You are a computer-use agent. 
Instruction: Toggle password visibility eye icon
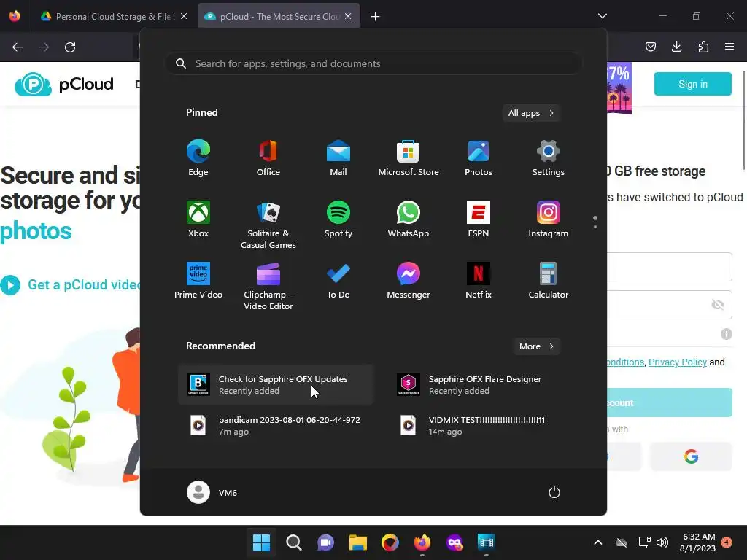[718, 305]
